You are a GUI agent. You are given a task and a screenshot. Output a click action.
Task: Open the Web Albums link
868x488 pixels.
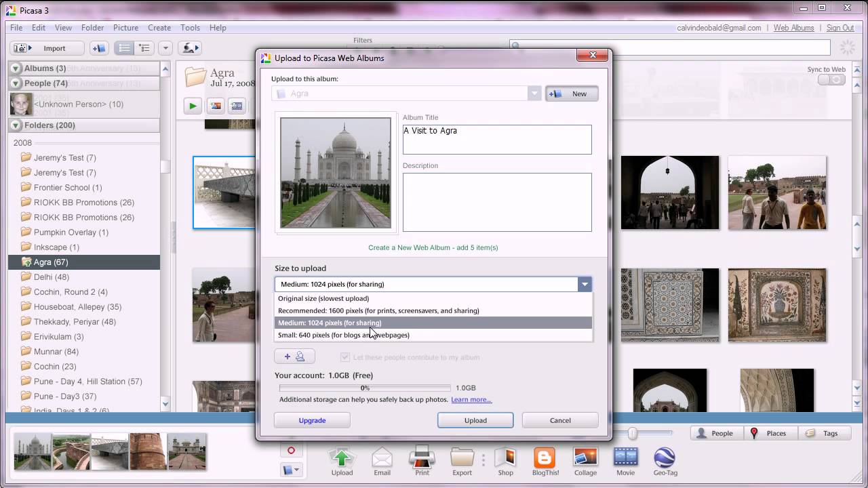(x=793, y=28)
